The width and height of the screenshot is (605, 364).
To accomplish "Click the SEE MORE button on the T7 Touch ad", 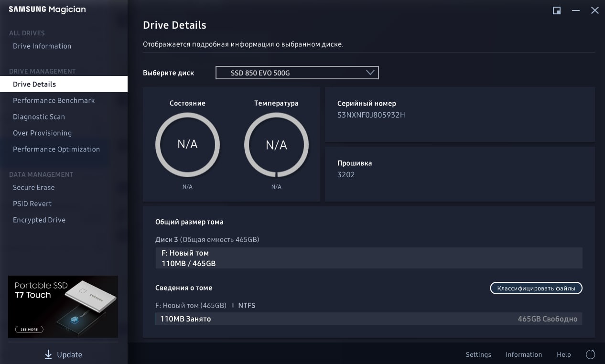I will point(29,329).
